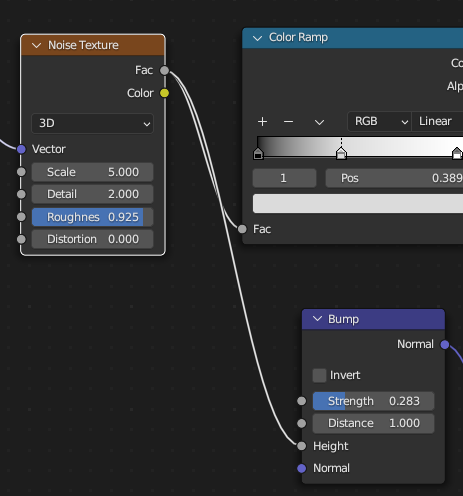The width and height of the screenshot is (463, 496).
Task: Click the active stop index field
Action: pos(284,178)
